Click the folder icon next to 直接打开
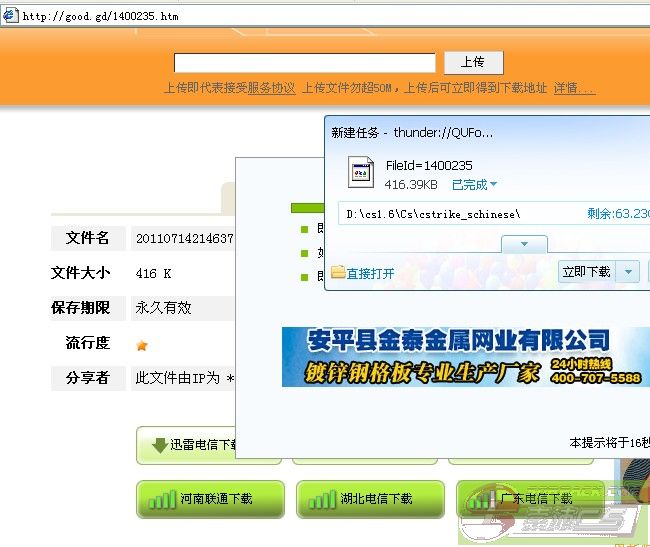 338,272
